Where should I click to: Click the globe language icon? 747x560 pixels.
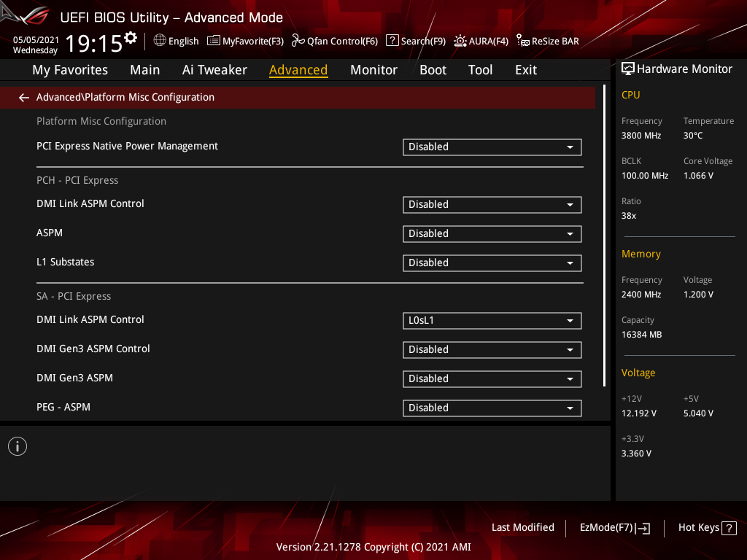(160, 41)
